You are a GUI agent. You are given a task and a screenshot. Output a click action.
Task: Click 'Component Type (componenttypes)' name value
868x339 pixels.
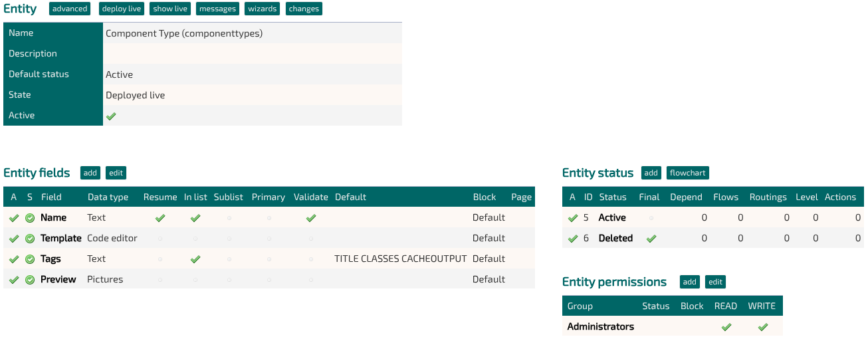tap(184, 33)
